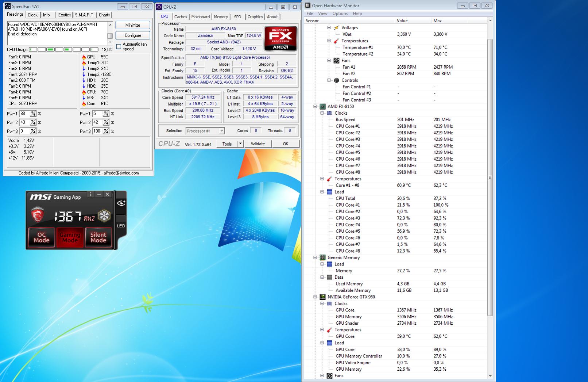Open the Options menu in Open Hardware Monitor
588x382 pixels.
pyautogui.click(x=340, y=14)
